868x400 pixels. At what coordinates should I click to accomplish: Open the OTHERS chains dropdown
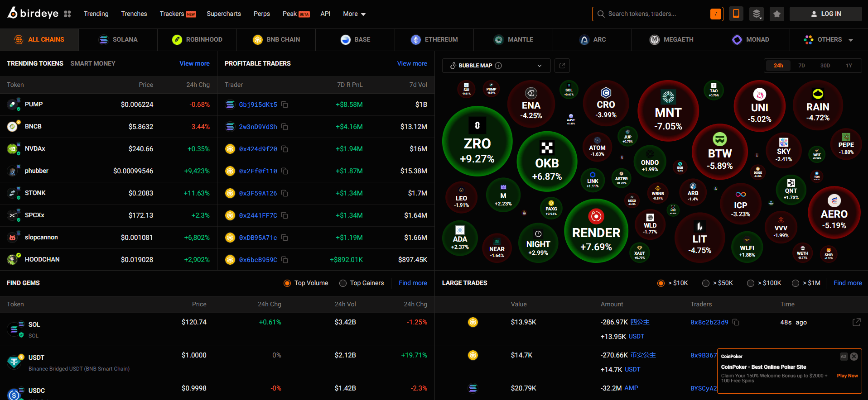(829, 40)
